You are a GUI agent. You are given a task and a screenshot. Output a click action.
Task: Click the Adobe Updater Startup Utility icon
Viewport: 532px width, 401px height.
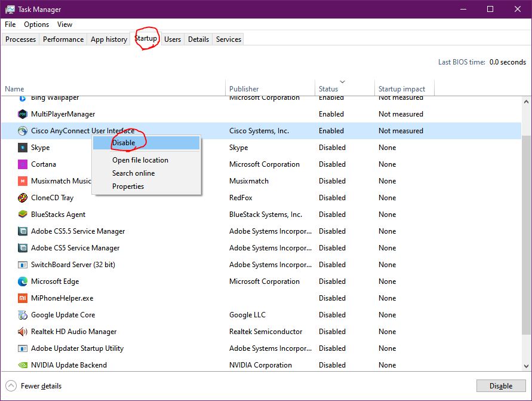[x=23, y=348]
